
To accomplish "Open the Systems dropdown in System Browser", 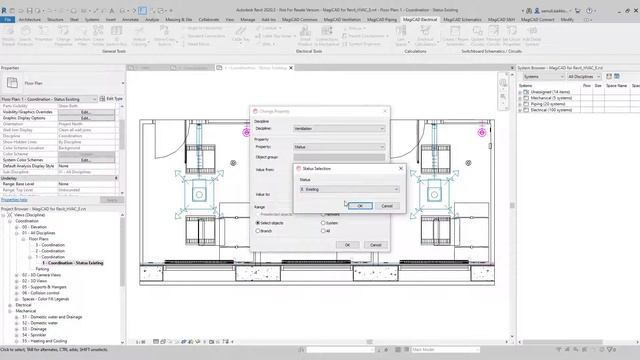I will click(543, 77).
